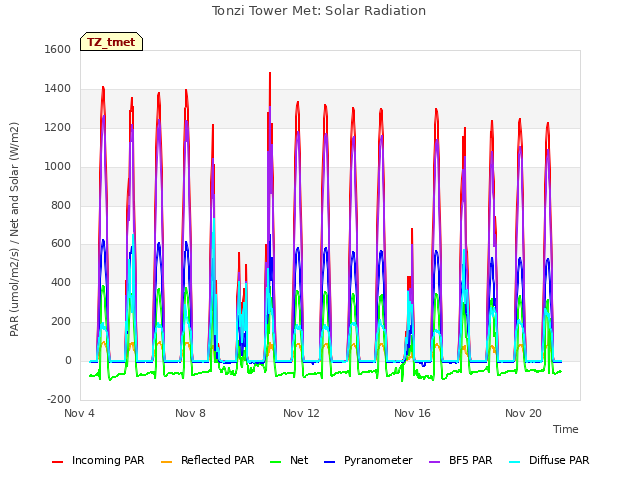Click the Nov 20 x-axis tick label

point(523,413)
